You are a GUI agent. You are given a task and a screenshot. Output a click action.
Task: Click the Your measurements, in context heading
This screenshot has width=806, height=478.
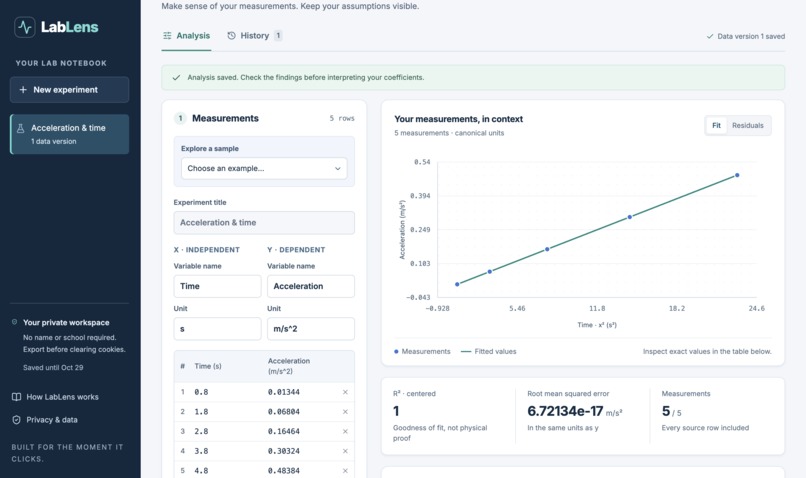click(x=459, y=119)
